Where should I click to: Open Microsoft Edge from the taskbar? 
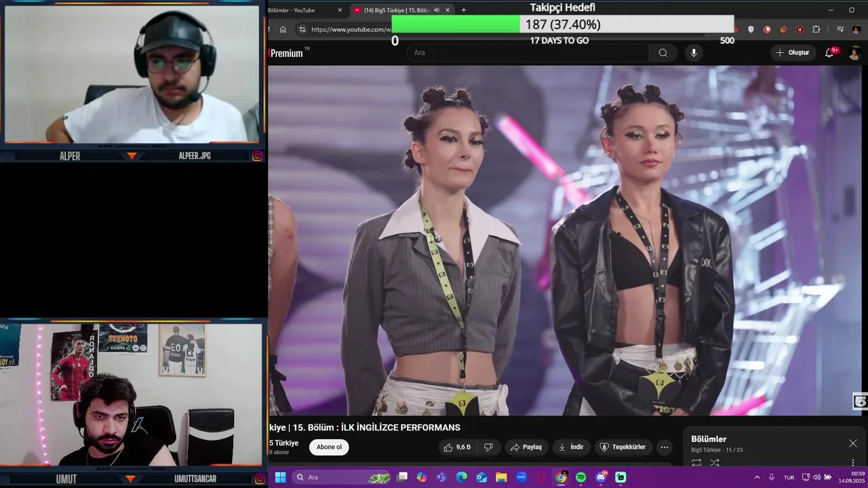[462, 477]
